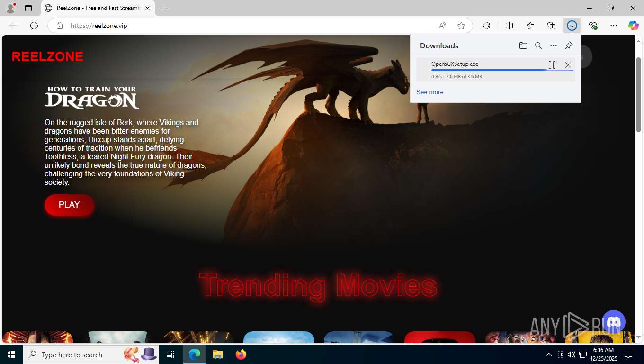Screen dimensions: 644x364
Task: Click the scrollbar down arrow
Action: point(638,337)
